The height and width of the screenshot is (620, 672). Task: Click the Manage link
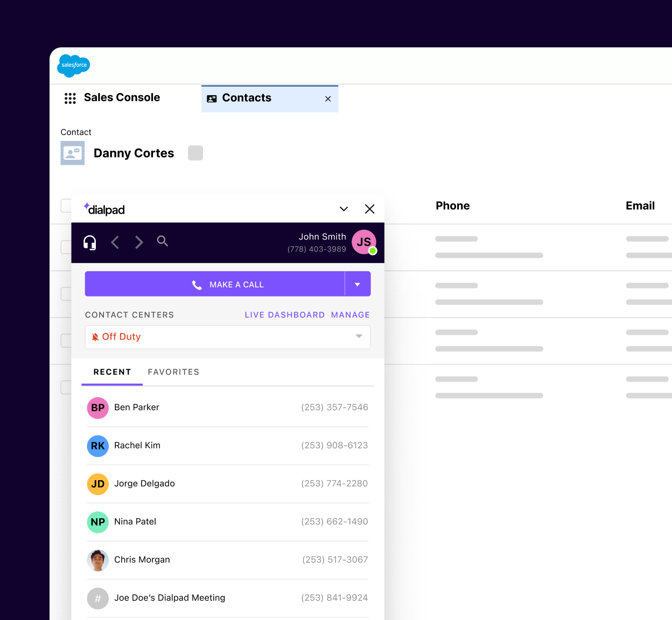(351, 315)
